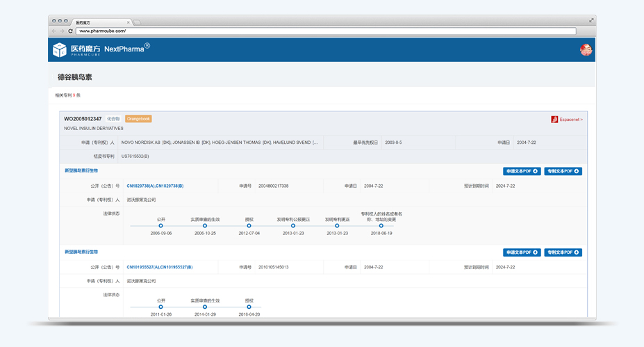
Task: Close the 医药魔方 browser tab
Action: (x=128, y=23)
